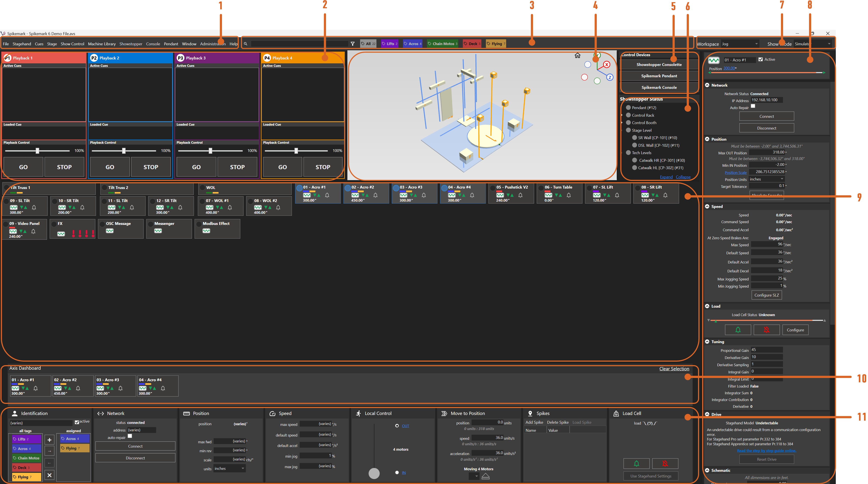The height and width of the screenshot is (484, 868).
Task: Select the IN radio button in Local Control
Action: [x=397, y=472]
